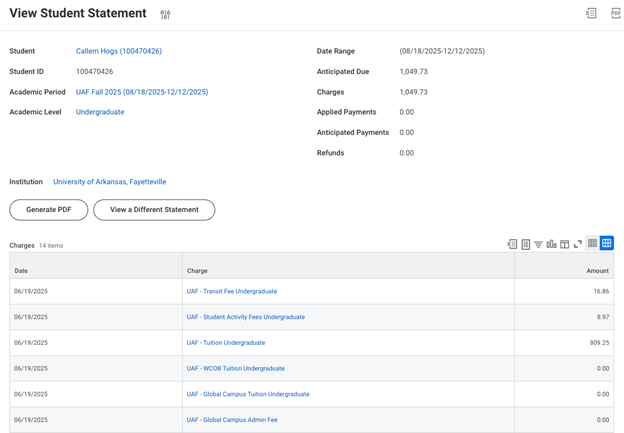Open the filter settings icon beside View Student Statement
This screenshot has width=624, height=433.
pos(165,14)
